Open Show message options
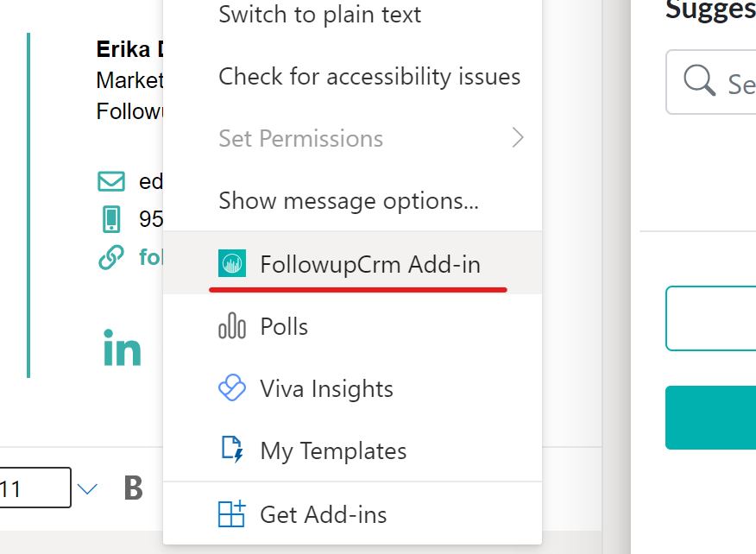 pos(349,200)
